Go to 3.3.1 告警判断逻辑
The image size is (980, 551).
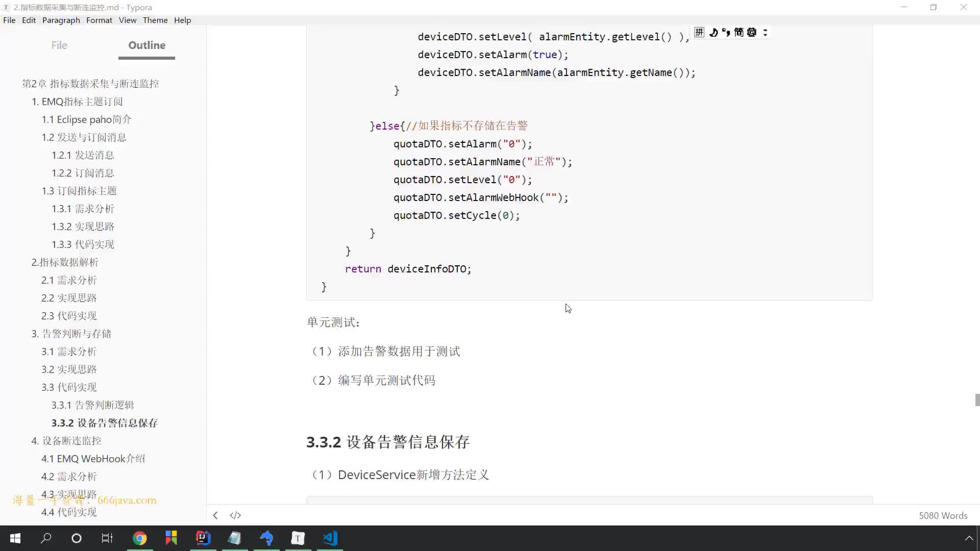click(x=92, y=405)
